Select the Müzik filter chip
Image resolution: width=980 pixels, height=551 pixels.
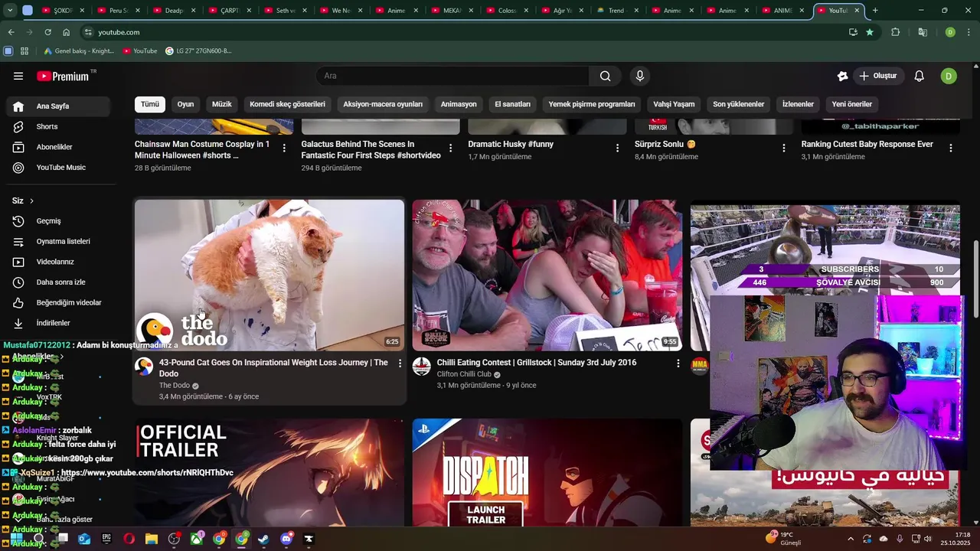click(x=222, y=104)
